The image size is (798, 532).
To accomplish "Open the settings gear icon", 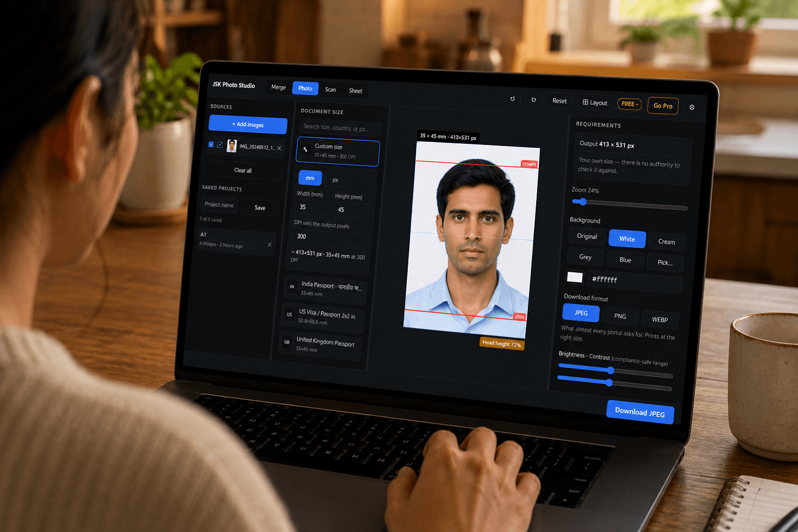I will coord(692,107).
